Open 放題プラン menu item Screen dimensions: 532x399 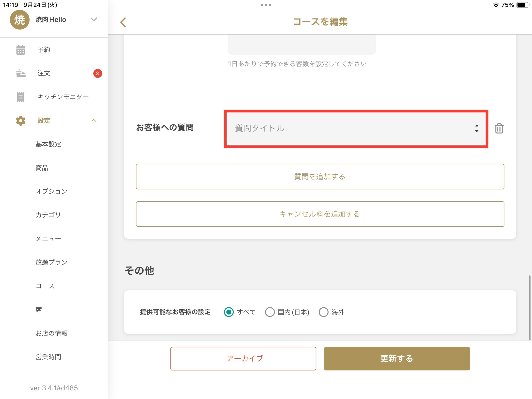[x=51, y=262]
